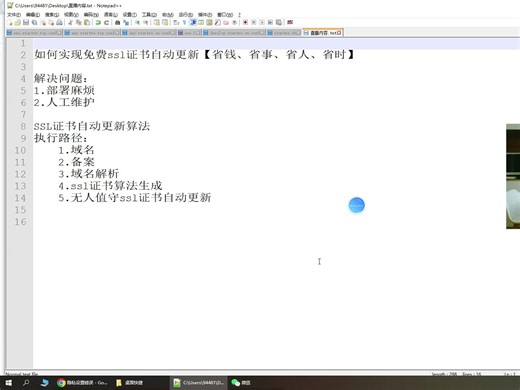The height and width of the screenshot is (390, 520).
Task: Close the 直播内容.txt tab
Action: point(339,33)
